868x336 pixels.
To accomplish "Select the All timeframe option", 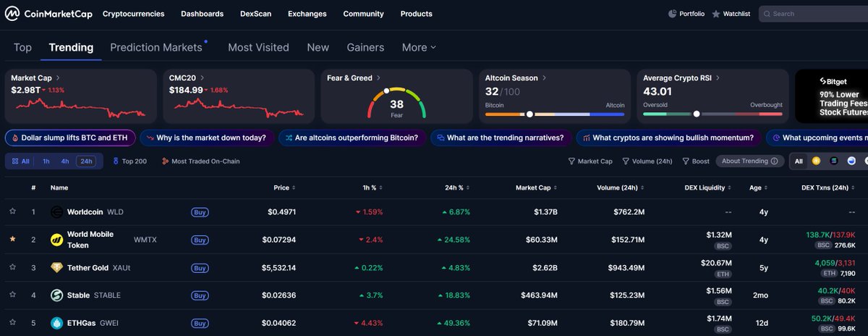I will tap(20, 161).
